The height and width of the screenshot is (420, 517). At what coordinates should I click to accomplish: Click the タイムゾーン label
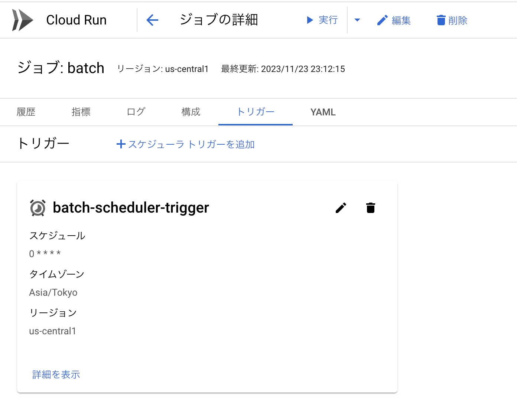pos(57,274)
